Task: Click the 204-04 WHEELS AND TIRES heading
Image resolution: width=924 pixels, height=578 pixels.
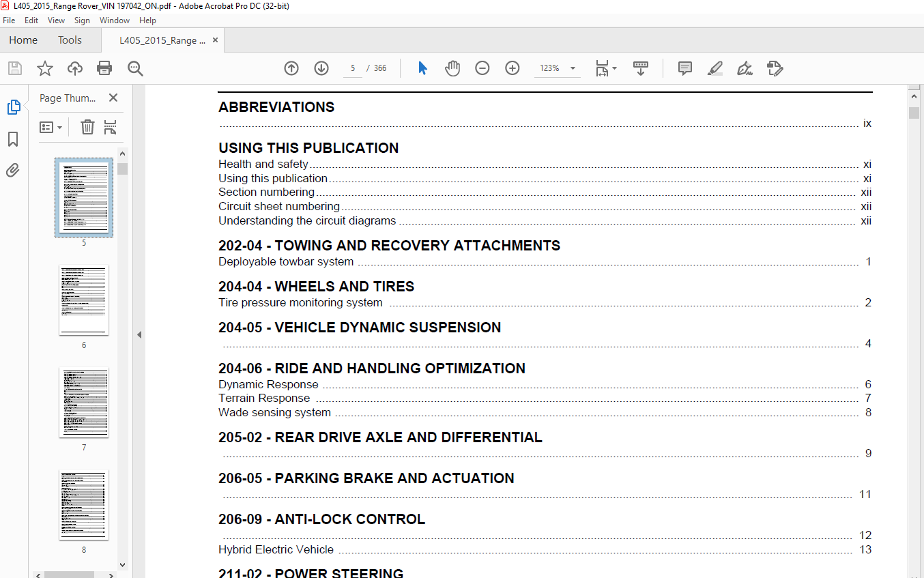Action: 316,287
